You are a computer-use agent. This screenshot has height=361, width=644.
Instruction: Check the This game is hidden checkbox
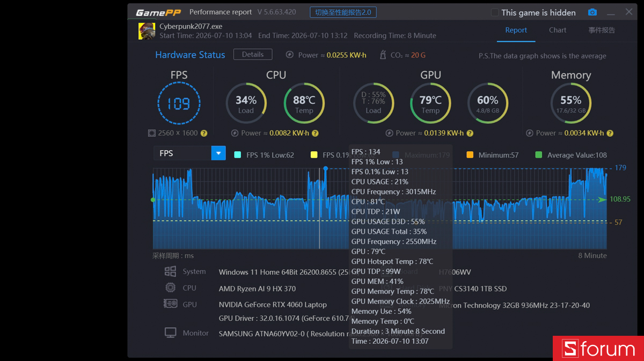[x=495, y=12]
